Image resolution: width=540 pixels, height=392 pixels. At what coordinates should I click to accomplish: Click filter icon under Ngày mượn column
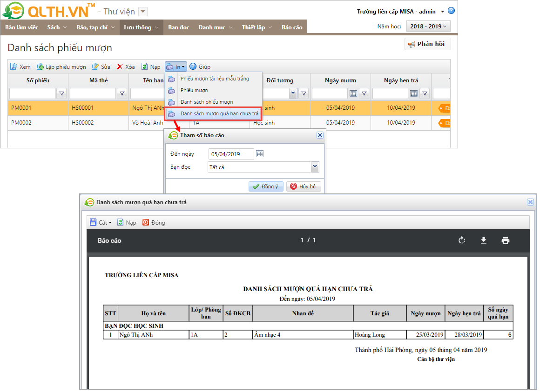tap(364, 93)
